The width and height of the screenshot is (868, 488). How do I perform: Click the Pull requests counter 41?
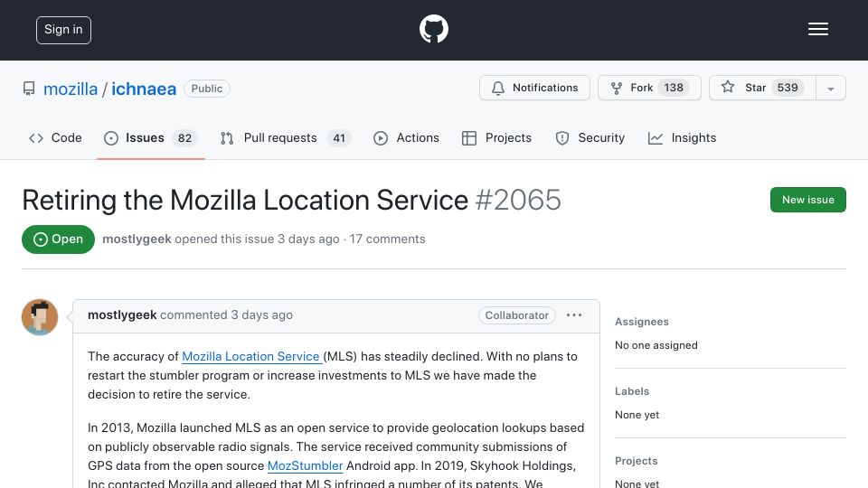pyautogui.click(x=339, y=138)
